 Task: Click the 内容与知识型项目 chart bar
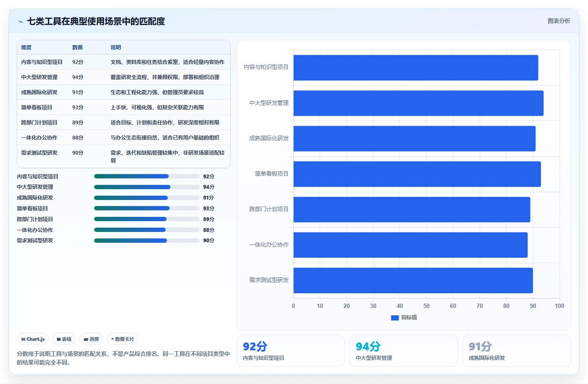click(416, 67)
